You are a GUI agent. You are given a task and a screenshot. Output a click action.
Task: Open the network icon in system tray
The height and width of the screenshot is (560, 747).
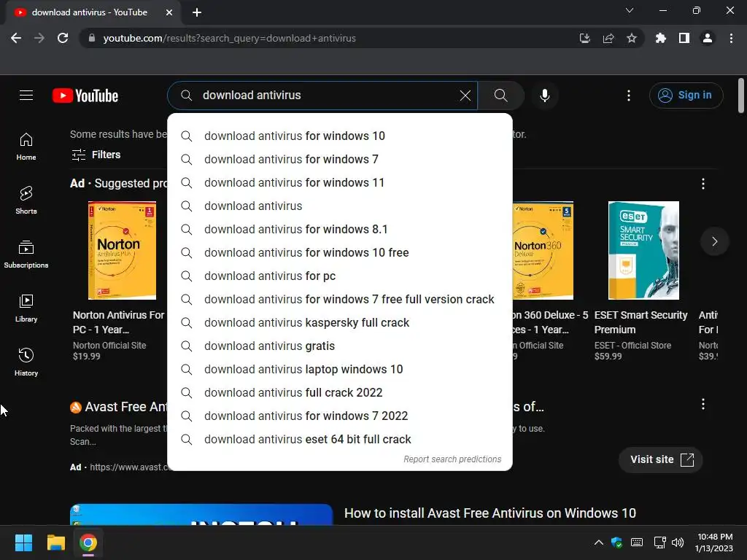659,542
